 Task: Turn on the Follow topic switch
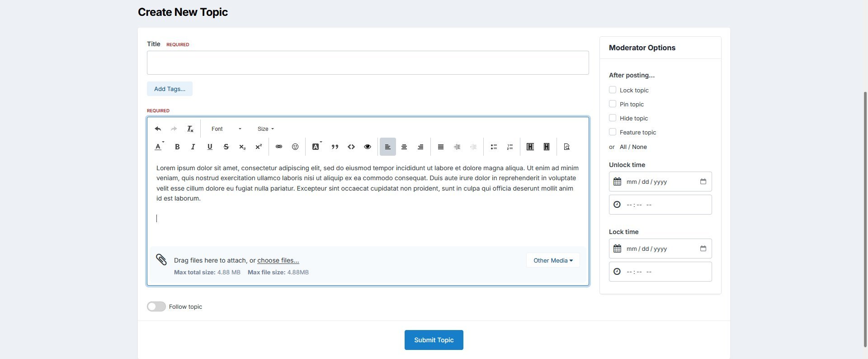click(x=156, y=306)
